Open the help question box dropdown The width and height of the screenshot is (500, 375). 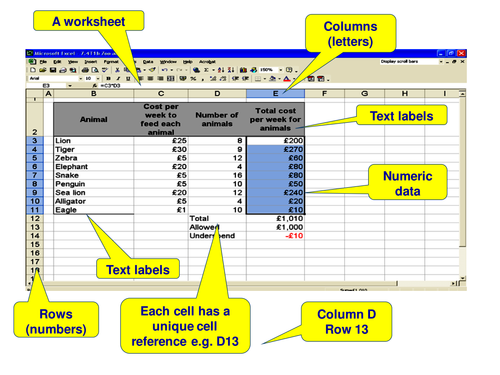[x=441, y=62]
